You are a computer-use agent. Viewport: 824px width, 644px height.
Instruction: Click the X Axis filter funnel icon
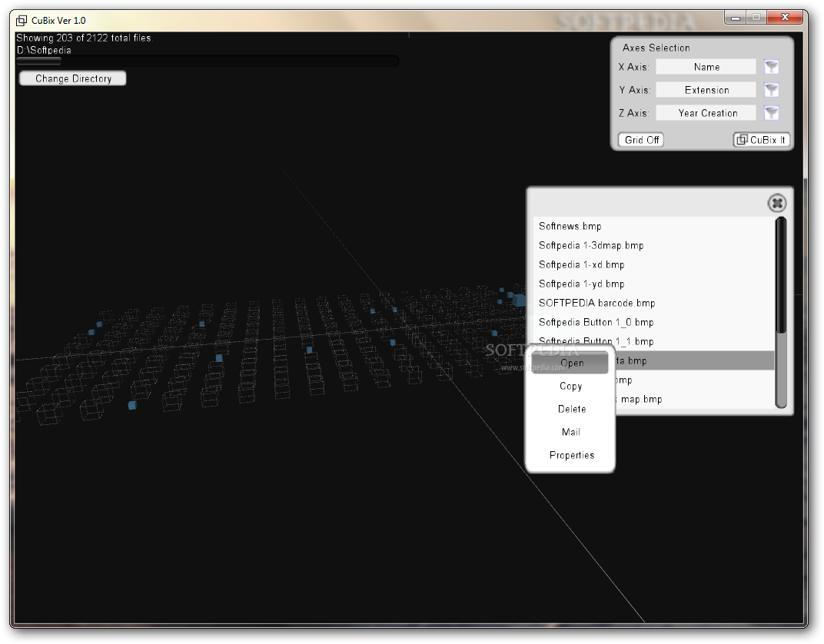pos(771,67)
